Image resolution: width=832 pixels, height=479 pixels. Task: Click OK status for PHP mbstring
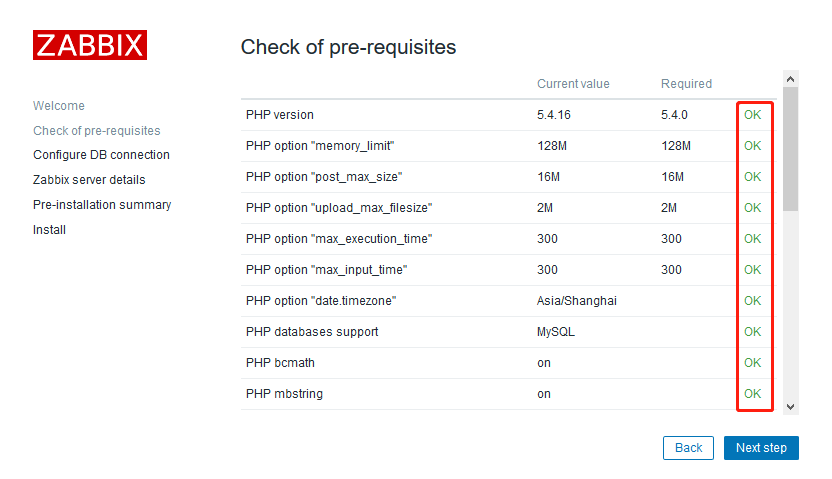(752, 394)
